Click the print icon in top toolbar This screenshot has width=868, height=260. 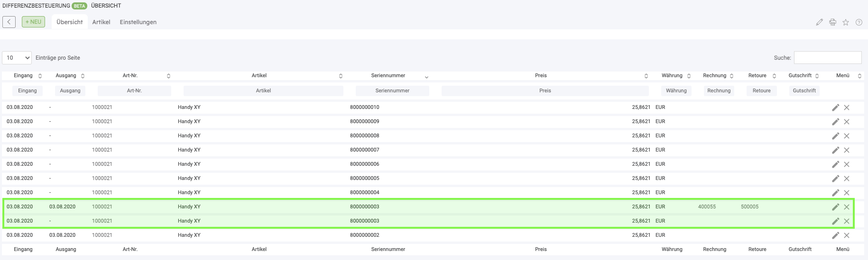[832, 22]
